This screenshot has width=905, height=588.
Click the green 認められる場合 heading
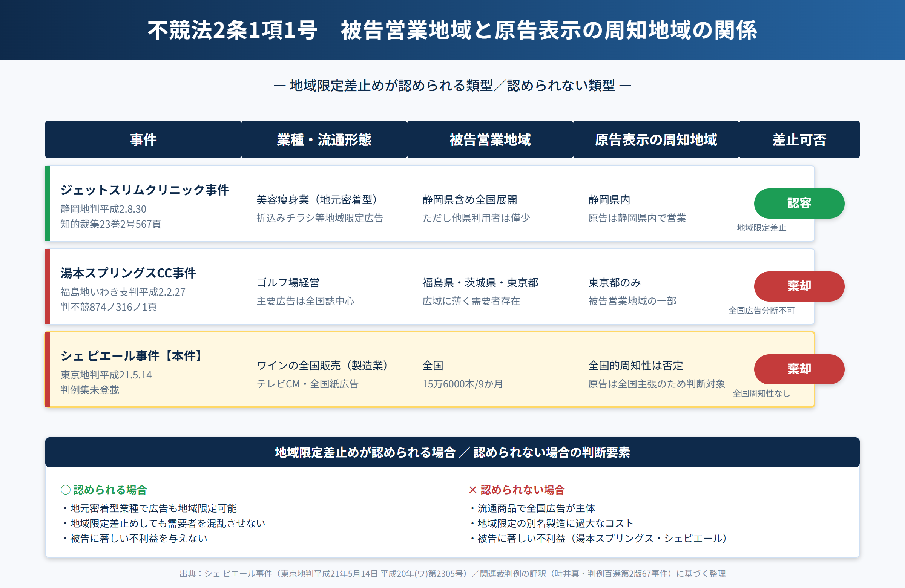[x=110, y=490]
